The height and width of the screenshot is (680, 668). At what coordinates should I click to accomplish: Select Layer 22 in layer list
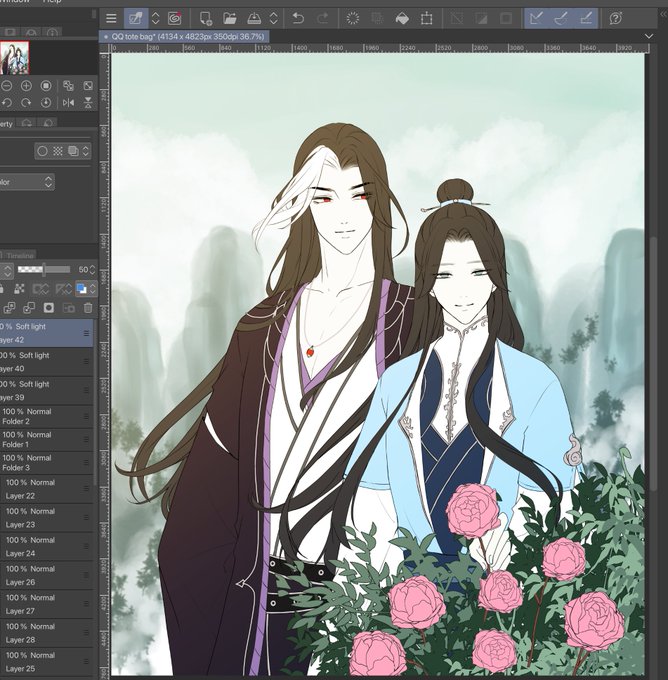pyautogui.click(x=46, y=489)
